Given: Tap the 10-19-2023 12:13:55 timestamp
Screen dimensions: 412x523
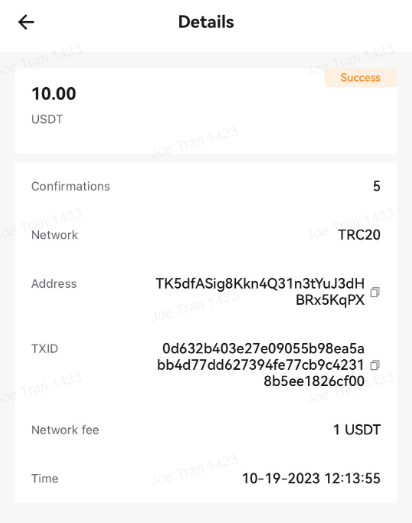Looking at the screenshot, I should click(x=311, y=478).
